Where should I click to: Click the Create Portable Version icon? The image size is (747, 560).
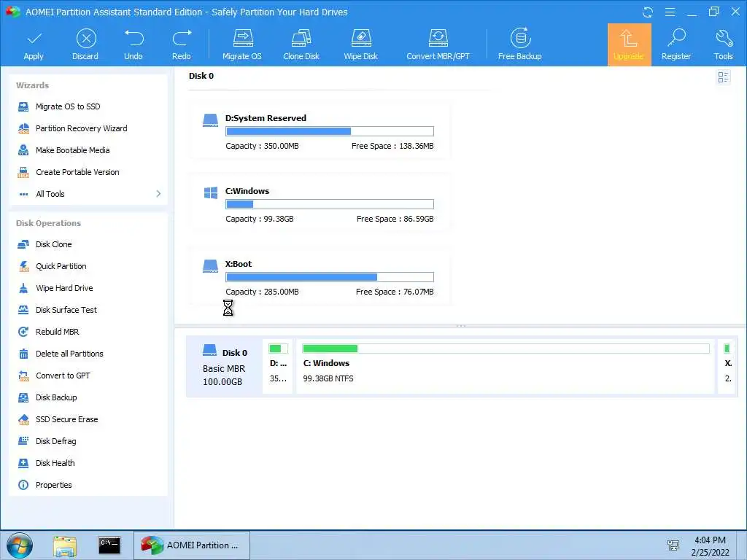pyautogui.click(x=23, y=172)
